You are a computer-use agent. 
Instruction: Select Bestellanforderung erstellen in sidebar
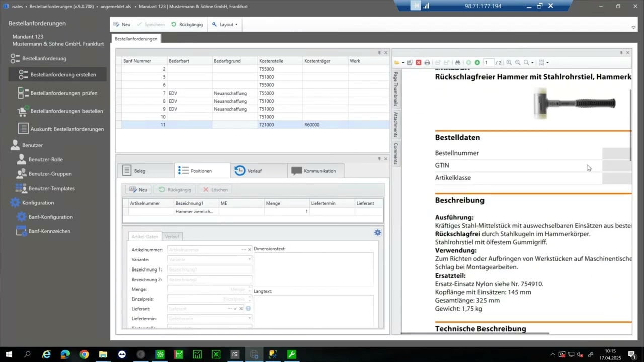click(57, 74)
